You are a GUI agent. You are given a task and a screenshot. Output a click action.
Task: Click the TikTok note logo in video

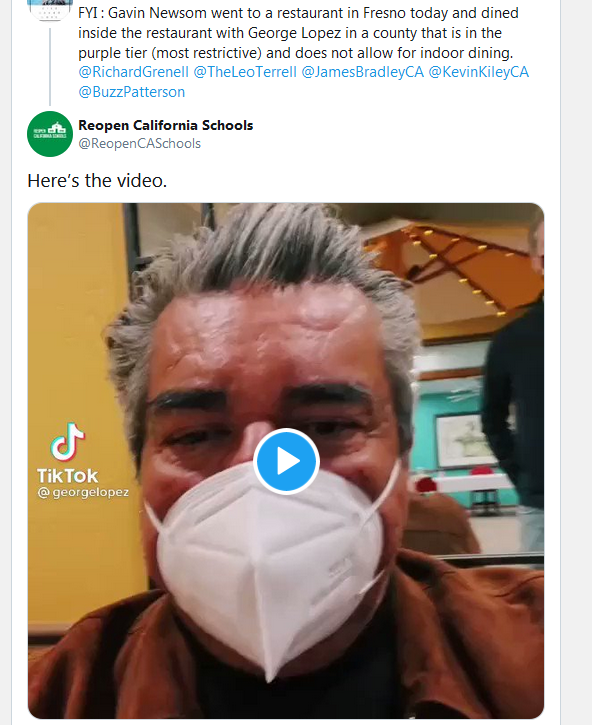pos(68,442)
